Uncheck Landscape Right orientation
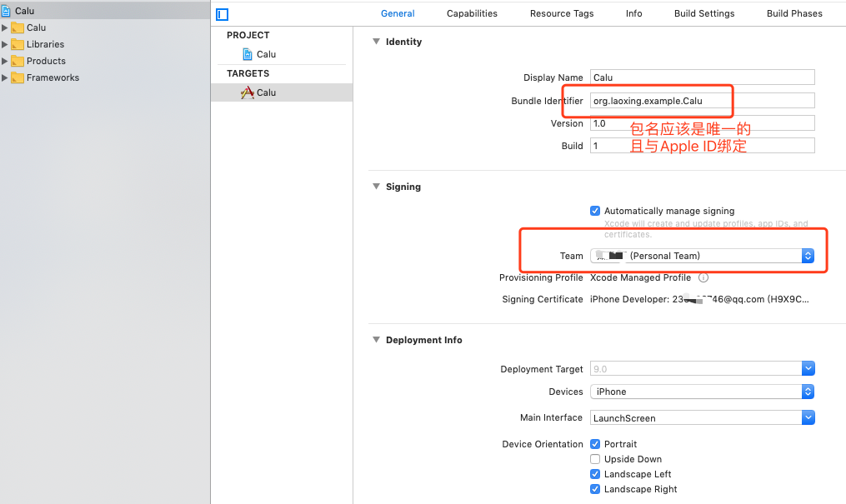This screenshot has width=846, height=504. point(595,490)
